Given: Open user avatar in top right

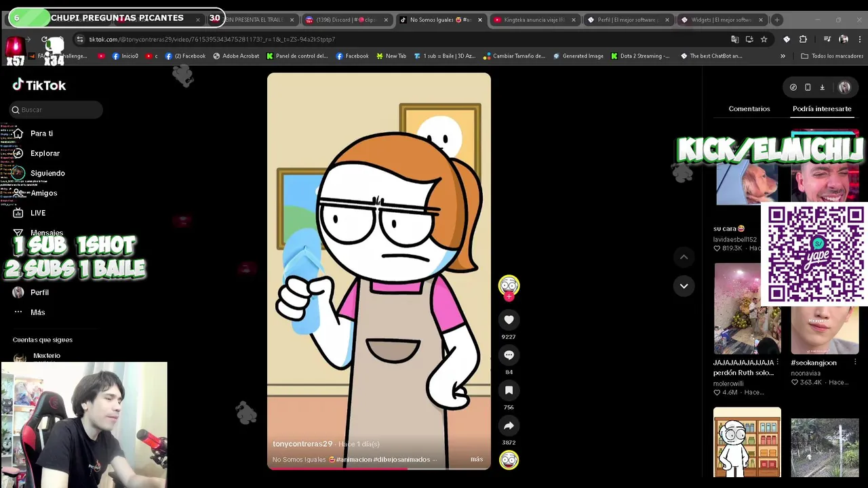Looking at the screenshot, I should tap(844, 87).
